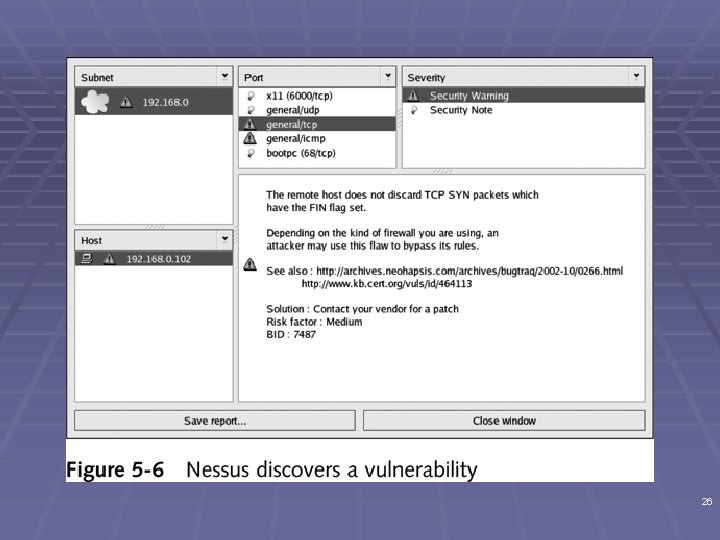
Task: Select bootpc (68/tcp) port entry
Action: (317, 153)
